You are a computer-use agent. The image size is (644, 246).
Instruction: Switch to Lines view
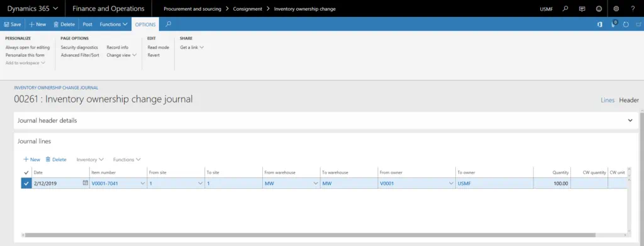point(608,100)
